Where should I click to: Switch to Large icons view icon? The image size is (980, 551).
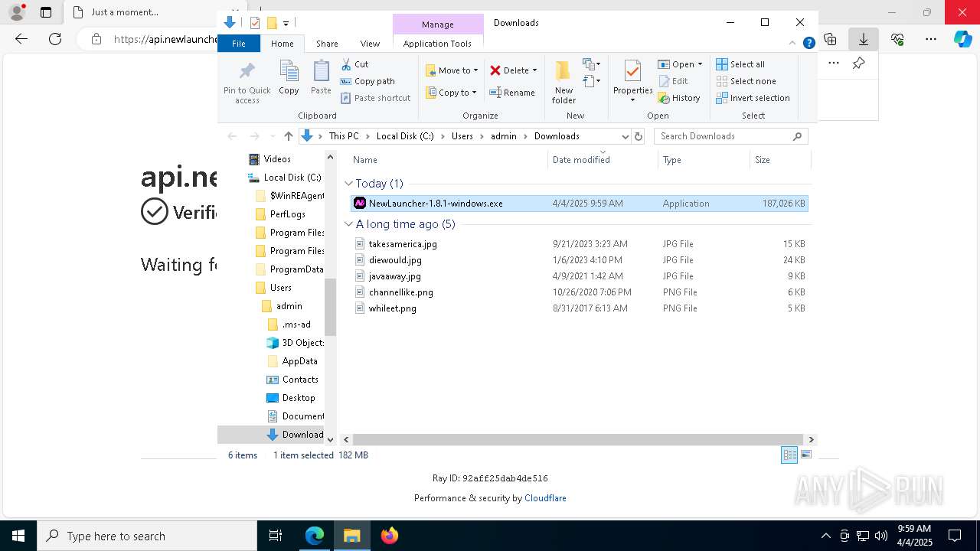[x=805, y=455]
